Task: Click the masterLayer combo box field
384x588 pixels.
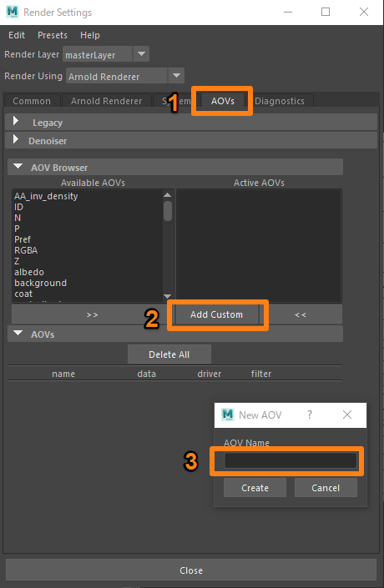Action: pyautogui.click(x=98, y=55)
